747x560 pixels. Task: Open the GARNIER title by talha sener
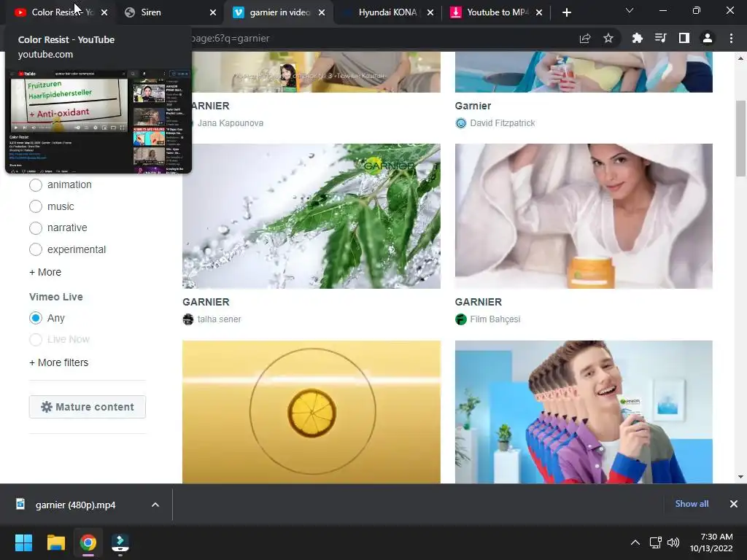[x=206, y=303]
